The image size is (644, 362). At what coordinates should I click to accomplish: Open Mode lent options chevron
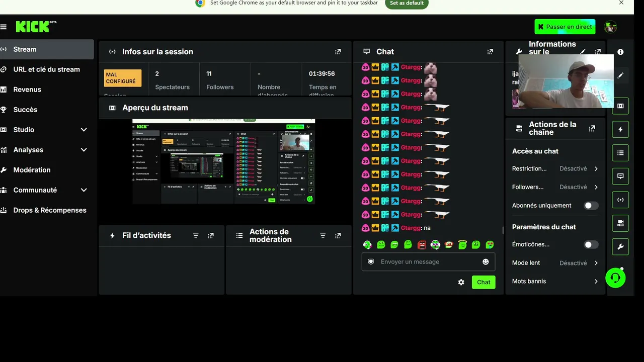pyautogui.click(x=596, y=263)
